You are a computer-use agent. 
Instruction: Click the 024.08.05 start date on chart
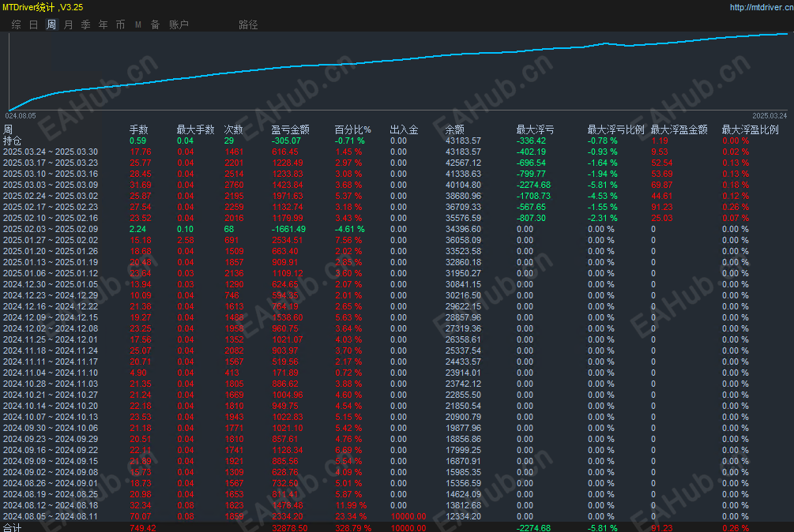(x=21, y=116)
